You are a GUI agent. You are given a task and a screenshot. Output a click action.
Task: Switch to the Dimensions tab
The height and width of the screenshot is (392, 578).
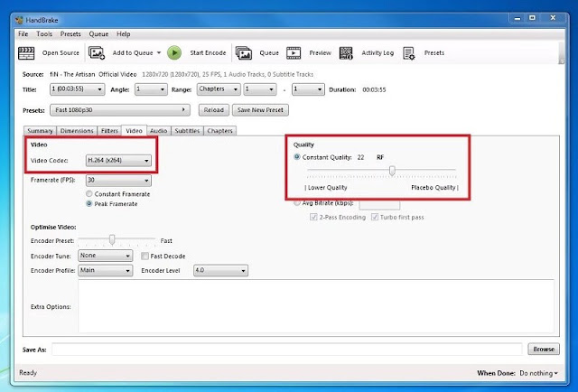[x=77, y=131]
